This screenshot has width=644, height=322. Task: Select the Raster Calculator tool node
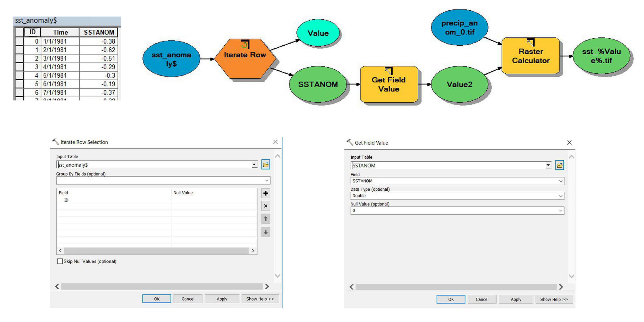pyautogui.click(x=531, y=56)
